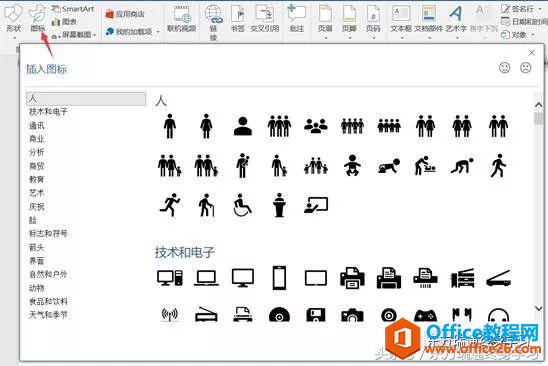
Task: Select the headphones icon
Action: (x=498, y=316)
